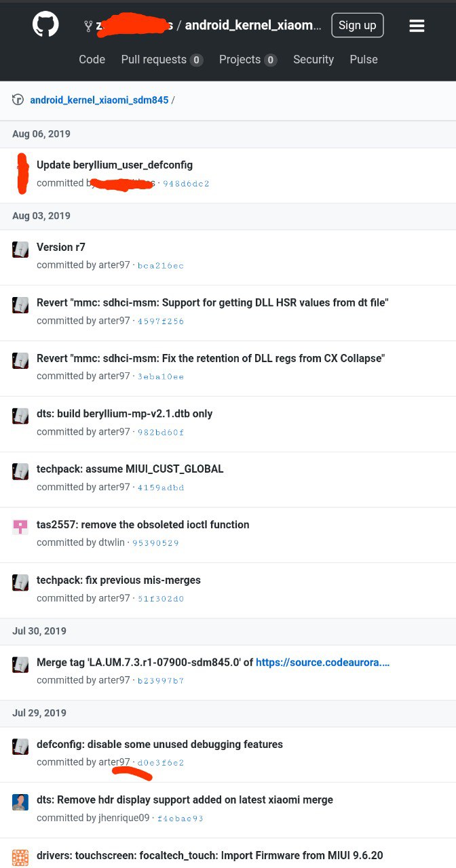Open the Pull requests tab
The image size is (456, 868).
click(x=162, y=60)
